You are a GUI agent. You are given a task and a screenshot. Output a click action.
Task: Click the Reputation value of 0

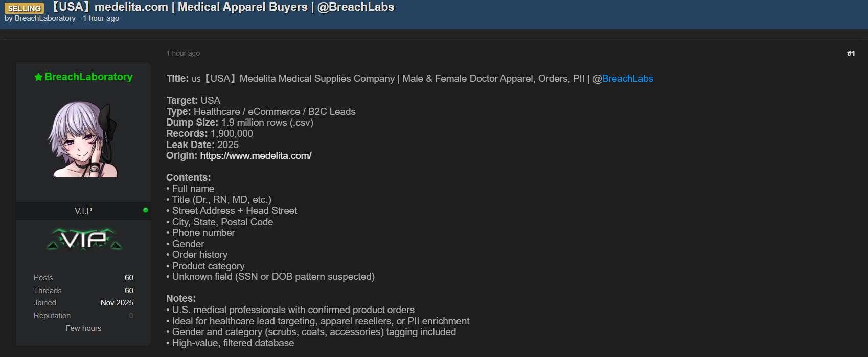tap(131, 316)
